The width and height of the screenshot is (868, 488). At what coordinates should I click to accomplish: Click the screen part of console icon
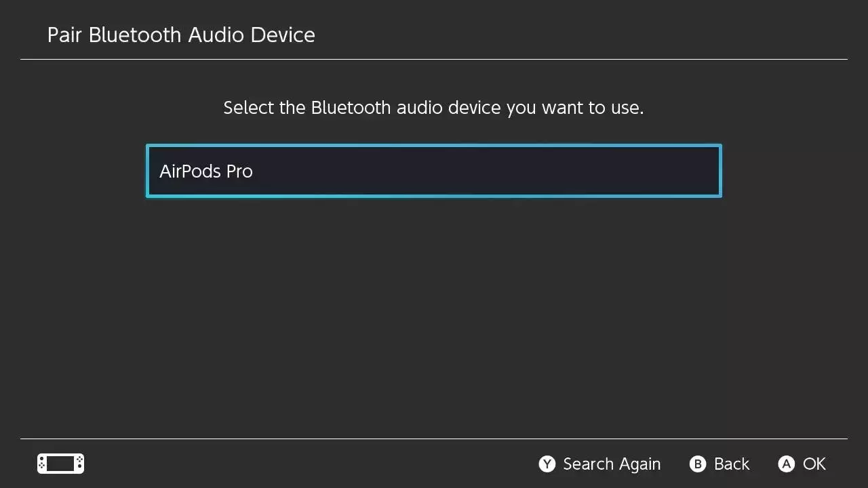[60, 464]
